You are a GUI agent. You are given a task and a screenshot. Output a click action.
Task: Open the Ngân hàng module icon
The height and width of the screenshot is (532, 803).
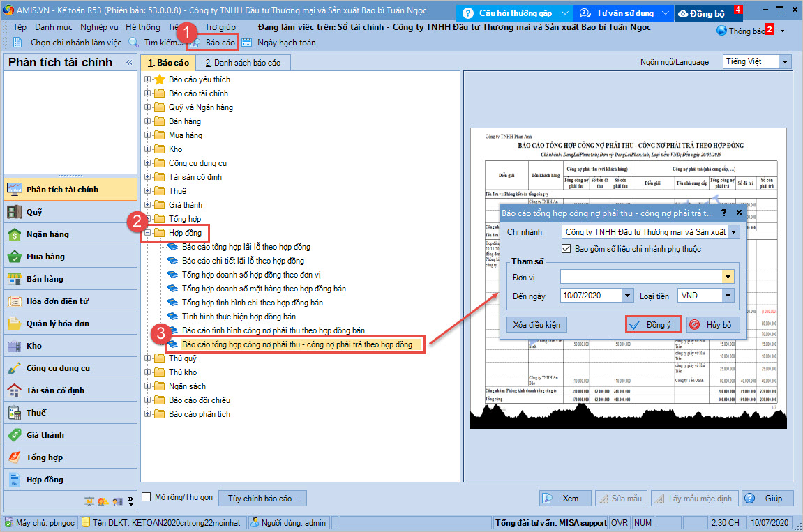14,234
